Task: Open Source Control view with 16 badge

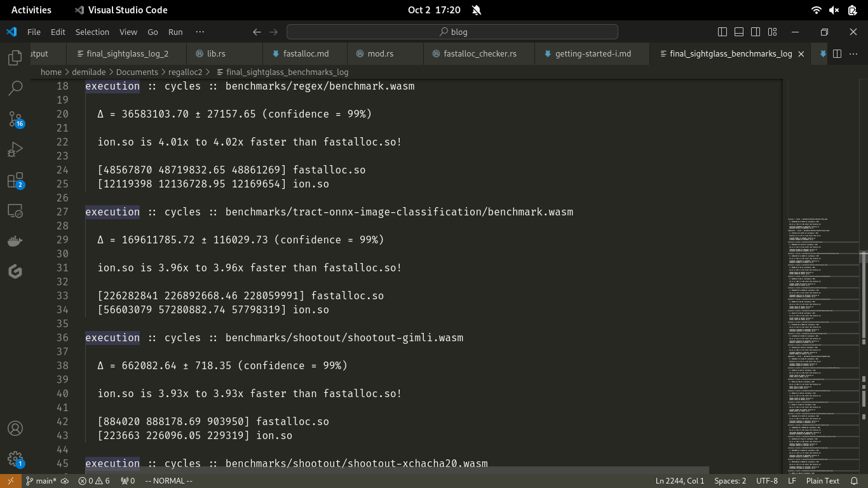Action: (15, 119)
